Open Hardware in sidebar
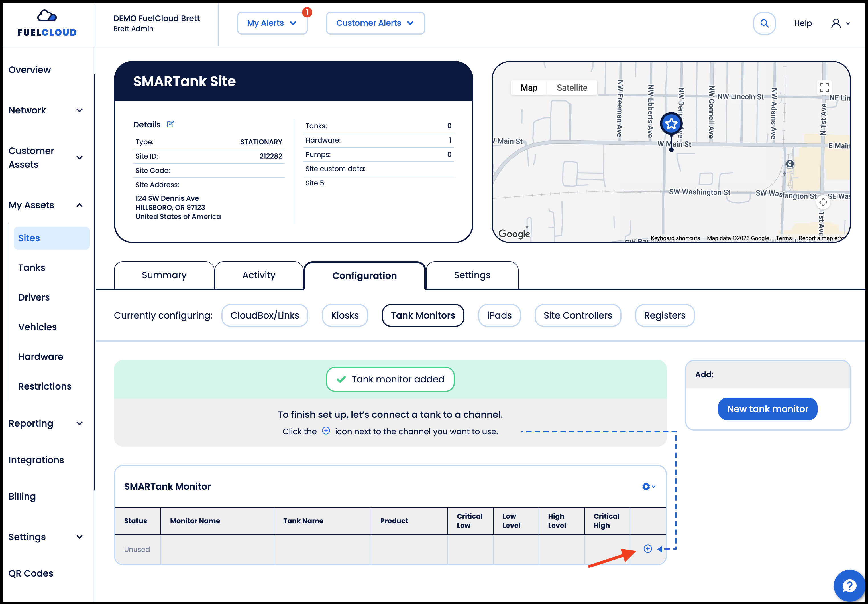This screenshot has width=868, height=604. (41, 356)
